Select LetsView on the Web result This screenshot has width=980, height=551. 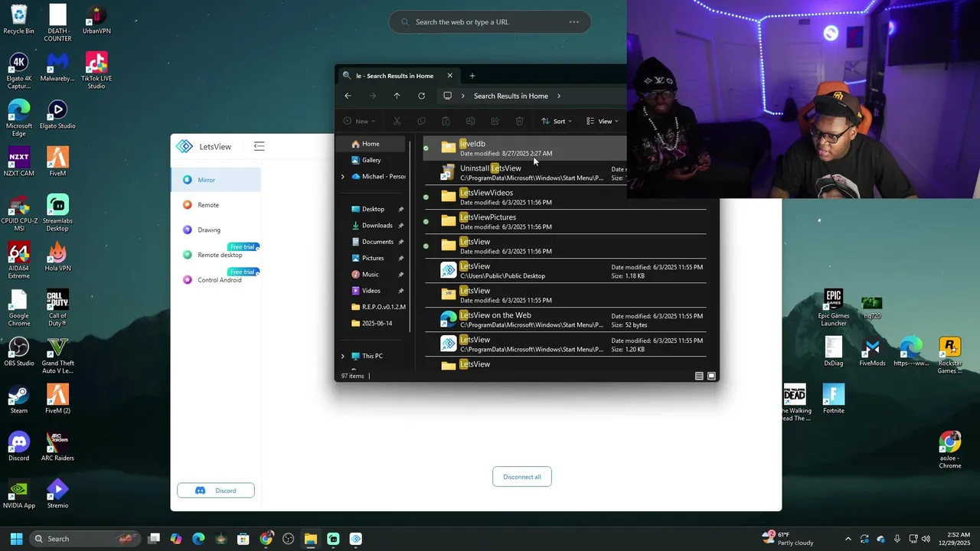tap(565, 320)
